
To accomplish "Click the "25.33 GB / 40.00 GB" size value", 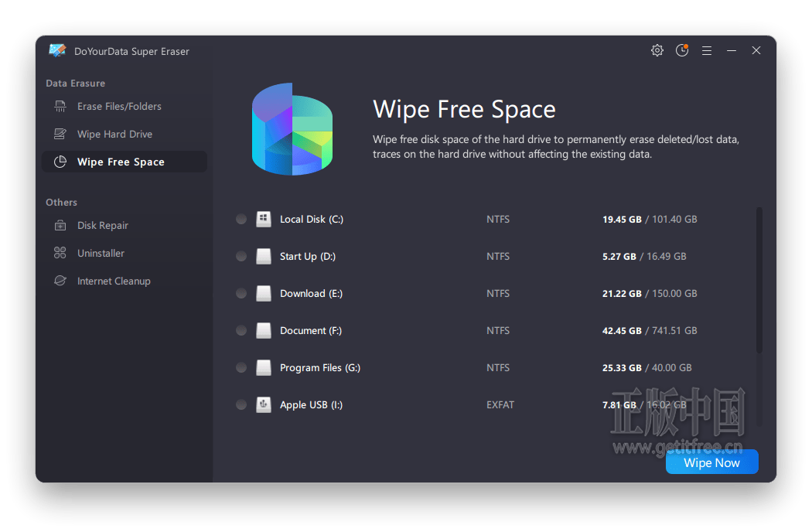I will point(647,368).
